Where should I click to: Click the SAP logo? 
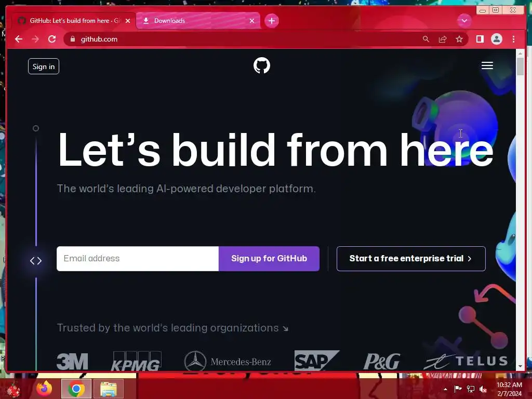click(x=316, y=361)
